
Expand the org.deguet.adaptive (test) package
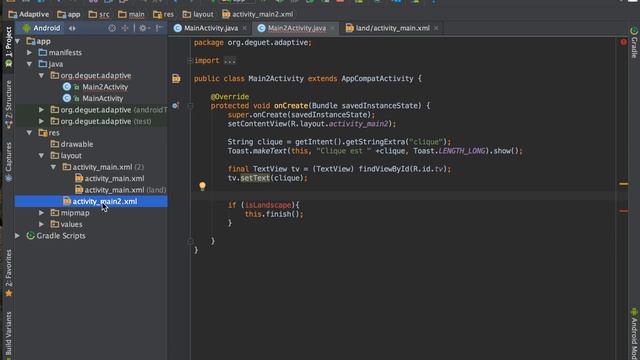(41, 121)
